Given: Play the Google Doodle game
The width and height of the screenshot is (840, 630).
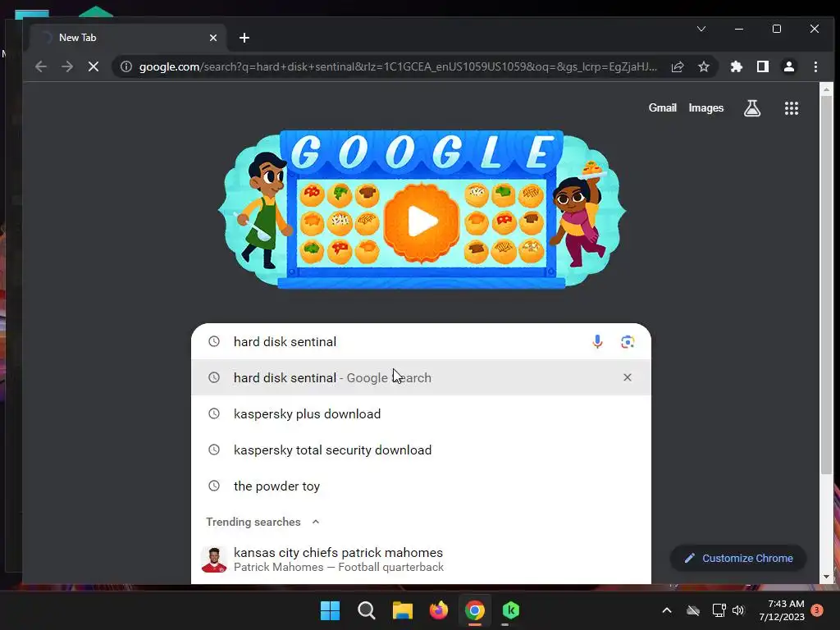Looking at the screenshot, I should click(422, 221).
